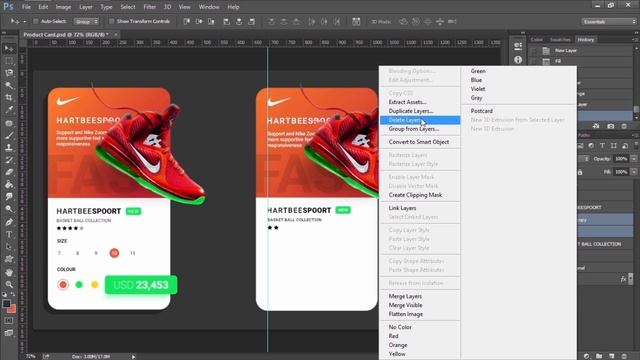The width and height of the screenshot is (640, 360).
Task: Click the zoom percentage field in status bar
Action: tap(31, 357)
